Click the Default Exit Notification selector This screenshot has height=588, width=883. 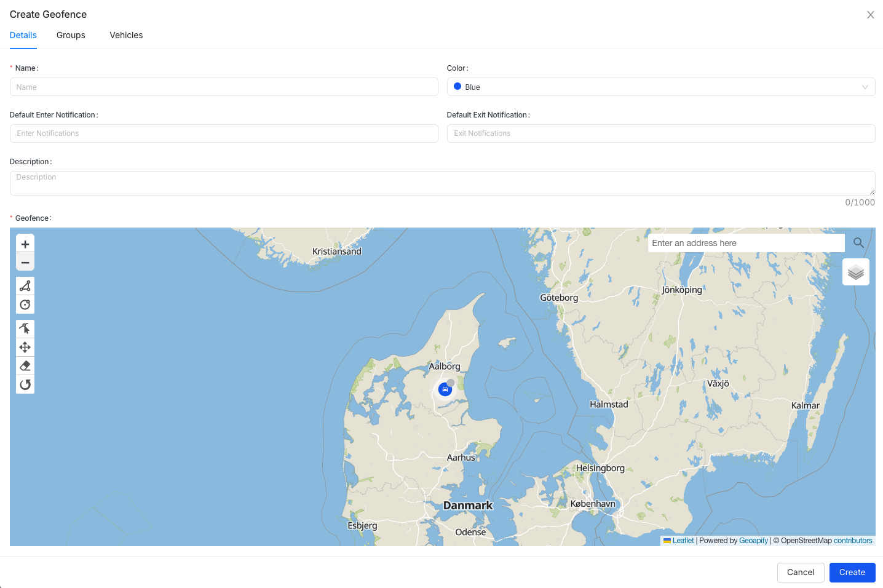point(661,133)
